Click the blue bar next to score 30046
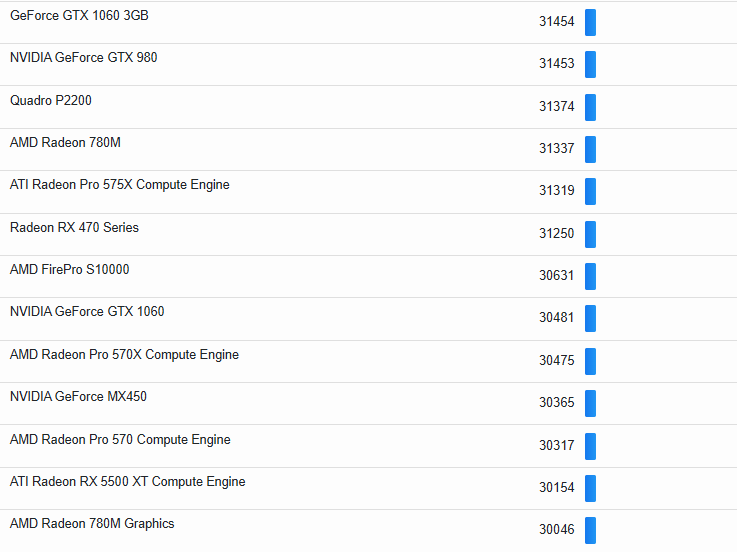Image resolution: width=737 pixels, height=552 pixels. pos(590,530)
